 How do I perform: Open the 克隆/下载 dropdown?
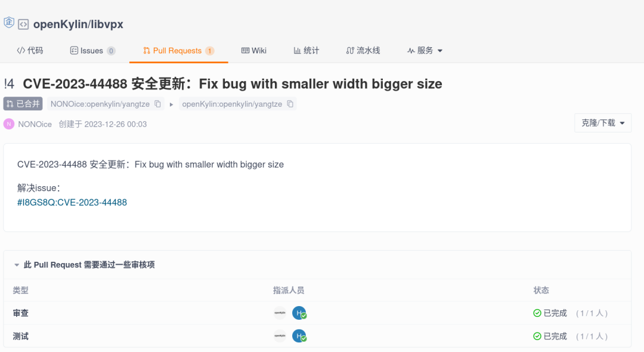click(603, 123)
